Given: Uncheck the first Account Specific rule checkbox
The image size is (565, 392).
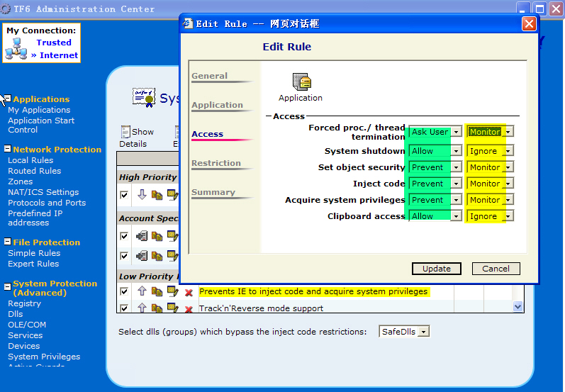Looking at the screenshot, I should (x=124, y=236).
